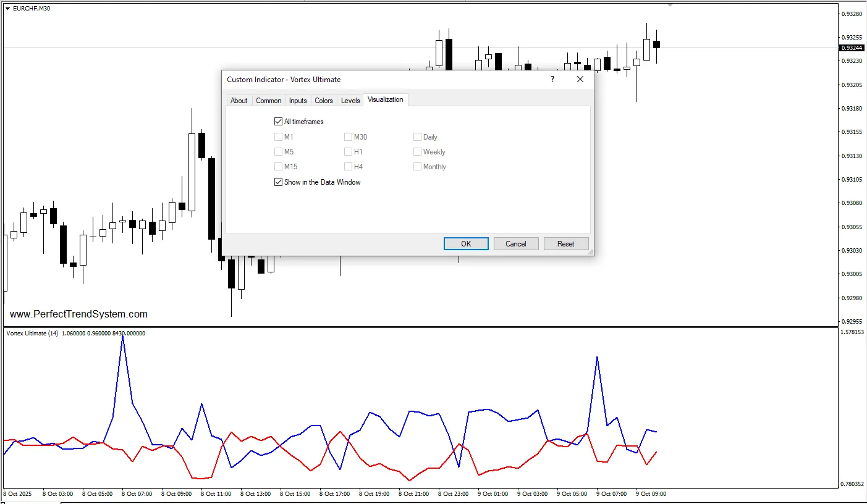Open the EURCHF,M30 chart arrow menu
The width and height of the screenshot is (867, 504).
7,9
